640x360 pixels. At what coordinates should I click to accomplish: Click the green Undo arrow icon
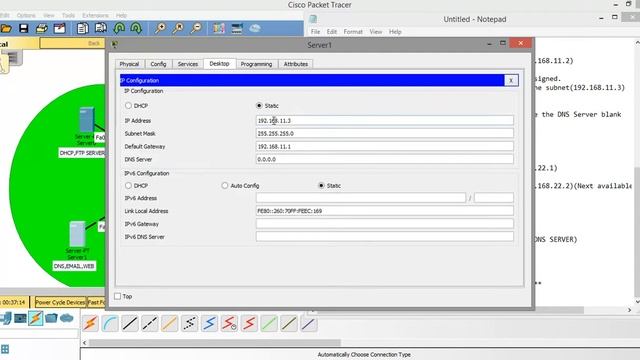click(x=119, y=28)
